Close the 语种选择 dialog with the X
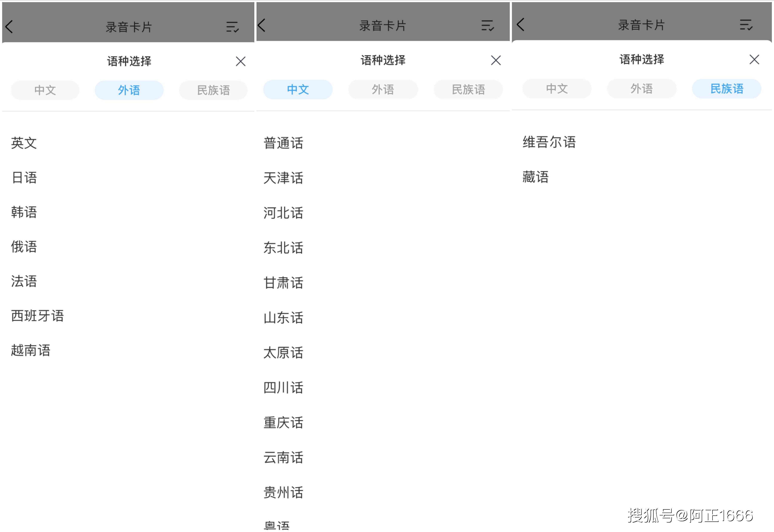Viewport: 774px width, 532px height. point(241,61)
